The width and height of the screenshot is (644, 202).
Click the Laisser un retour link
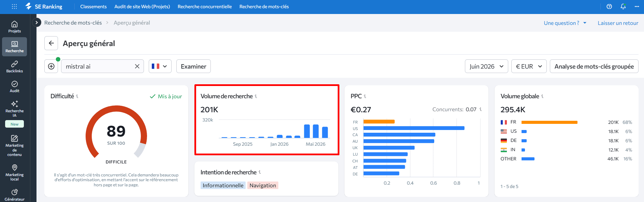pos(618,23)
